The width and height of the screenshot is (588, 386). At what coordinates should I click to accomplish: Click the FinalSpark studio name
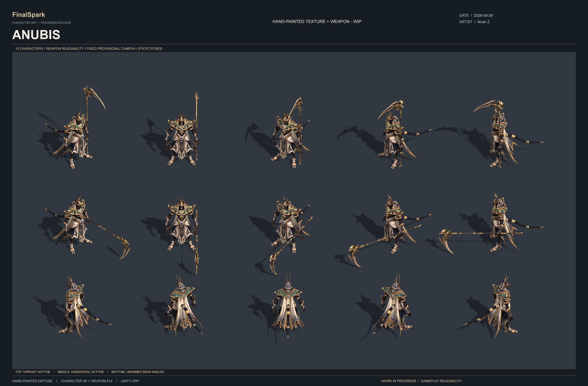(x=29, y=15)
